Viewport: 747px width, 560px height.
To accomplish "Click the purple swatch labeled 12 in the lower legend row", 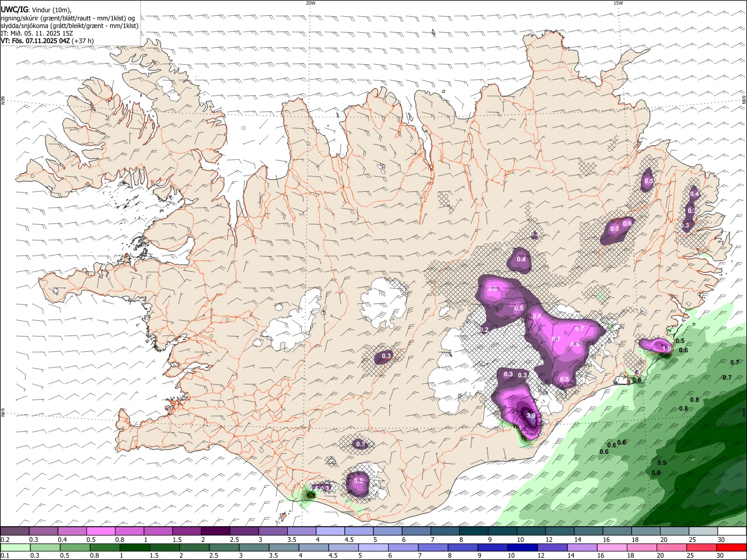I will [553, 547].
